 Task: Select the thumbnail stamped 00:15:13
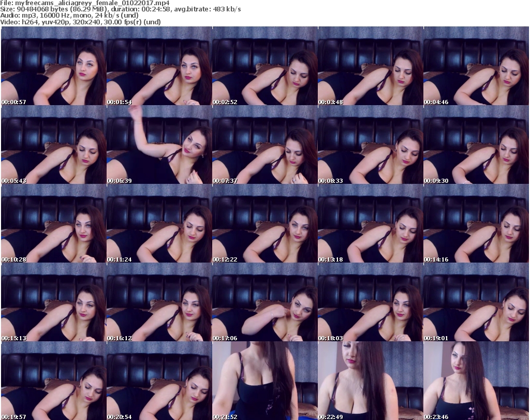click(54, 302)
